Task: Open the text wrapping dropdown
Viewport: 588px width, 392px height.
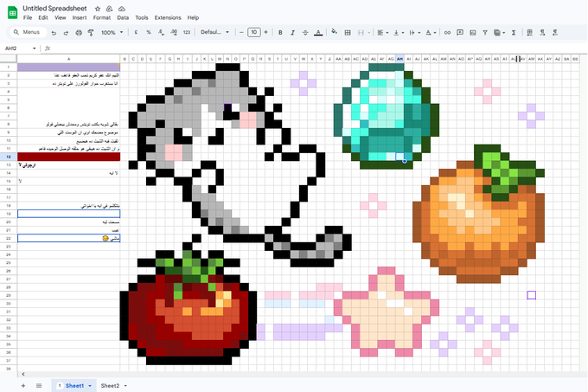Action: (414, 33)
